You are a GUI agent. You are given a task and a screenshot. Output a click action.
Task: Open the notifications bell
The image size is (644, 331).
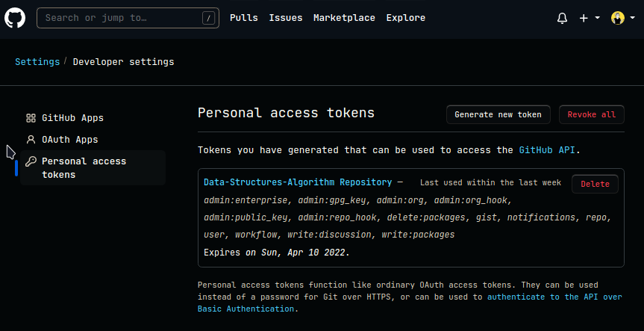[x=563, y=18]
